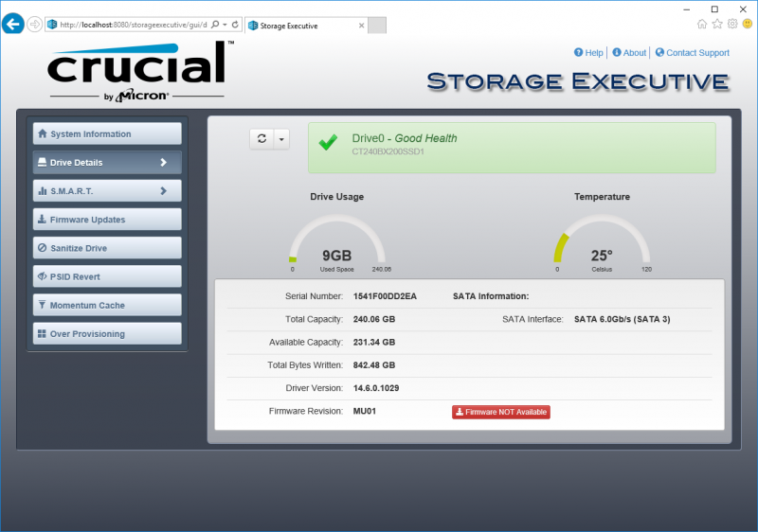Open the S.M.A.R.T. section
The width and height of the screenshot is (758, 532).
coord(107,190)
